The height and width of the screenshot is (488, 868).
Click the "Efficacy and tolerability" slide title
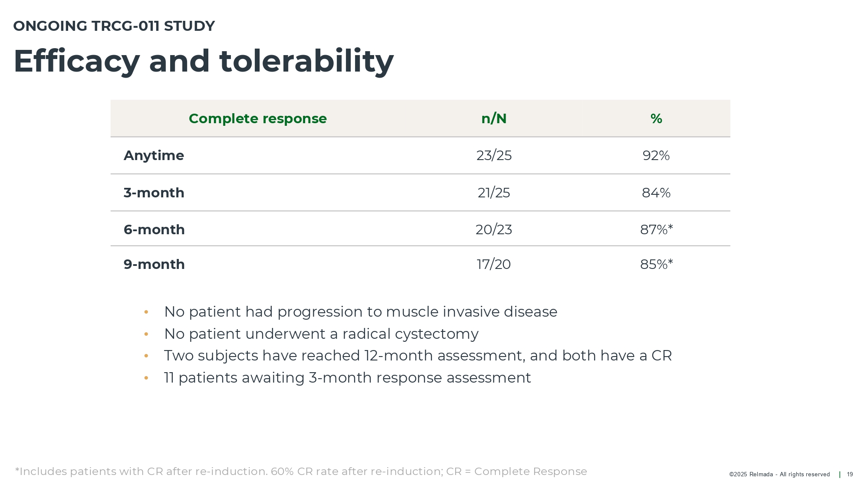point(204,61)
